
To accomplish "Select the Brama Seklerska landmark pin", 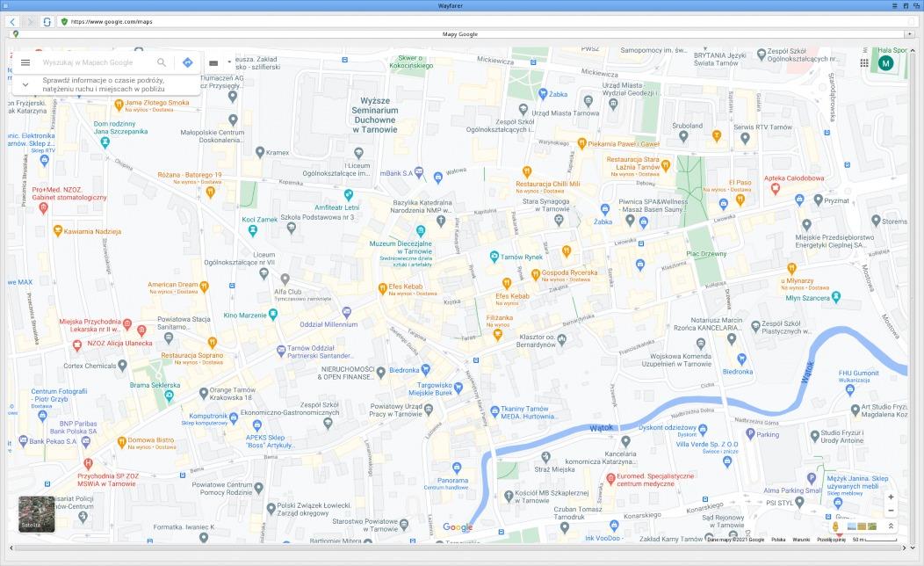I will tap(170, 396).
